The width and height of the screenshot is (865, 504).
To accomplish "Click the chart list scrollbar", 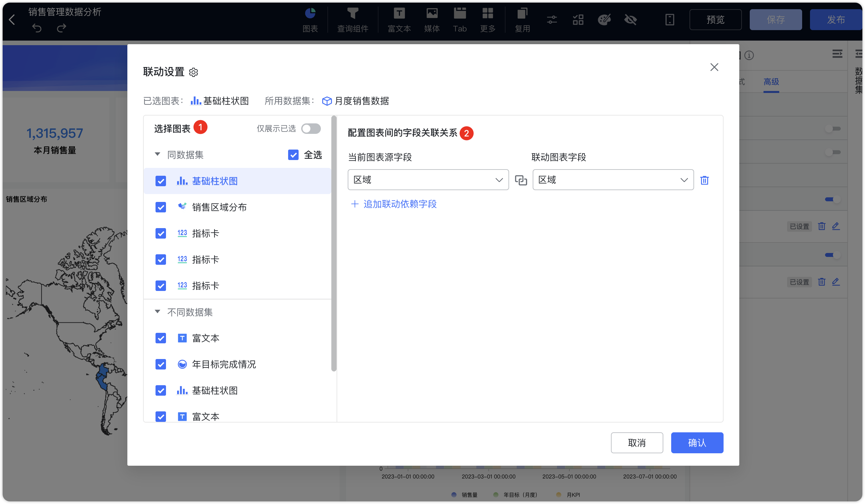I will point(334,243).
